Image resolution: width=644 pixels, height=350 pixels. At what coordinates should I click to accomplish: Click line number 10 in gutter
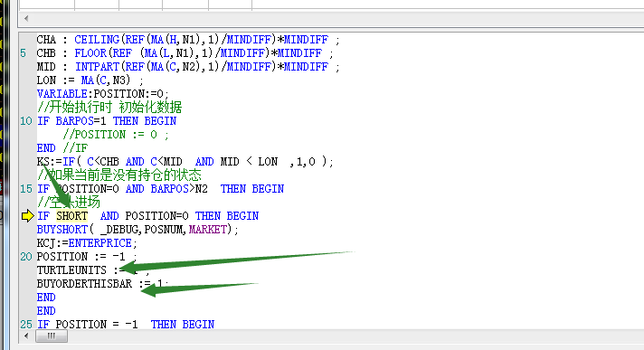[26, 121]
